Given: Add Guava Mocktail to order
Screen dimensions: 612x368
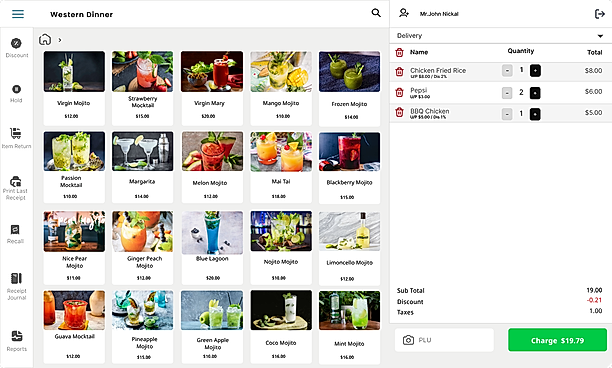Looking at the screenshot, I should pos(74,327).
